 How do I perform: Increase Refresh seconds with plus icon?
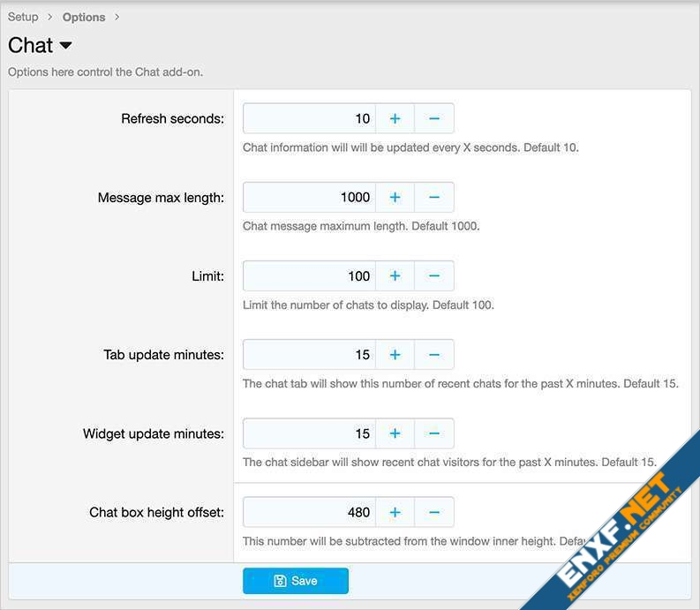tap(395, 118)
